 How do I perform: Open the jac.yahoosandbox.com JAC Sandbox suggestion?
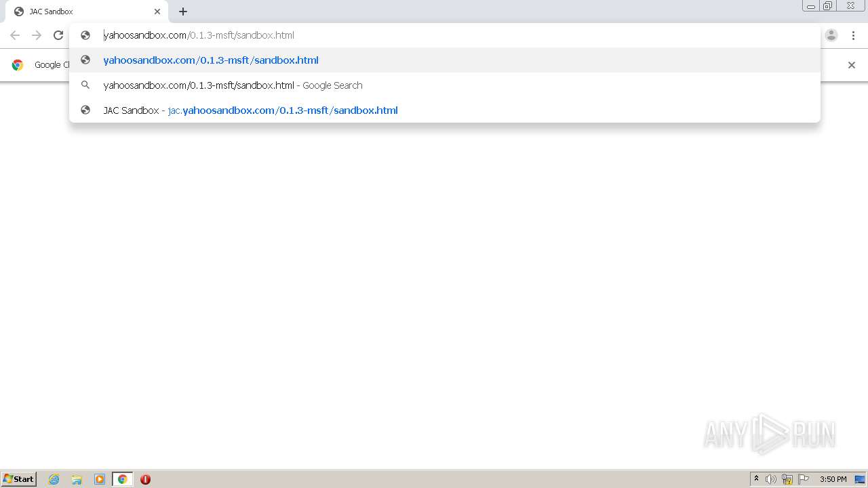445,110
